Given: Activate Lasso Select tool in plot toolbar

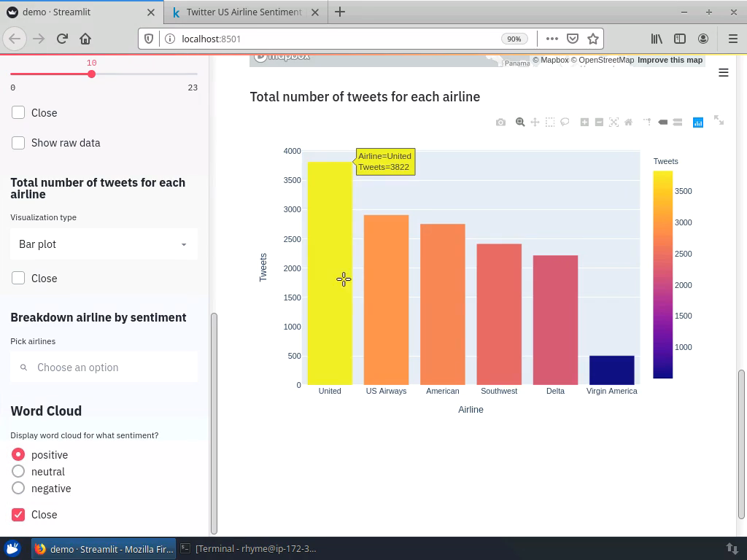Looking at the screenshot, I should click(x=565, y=122).
